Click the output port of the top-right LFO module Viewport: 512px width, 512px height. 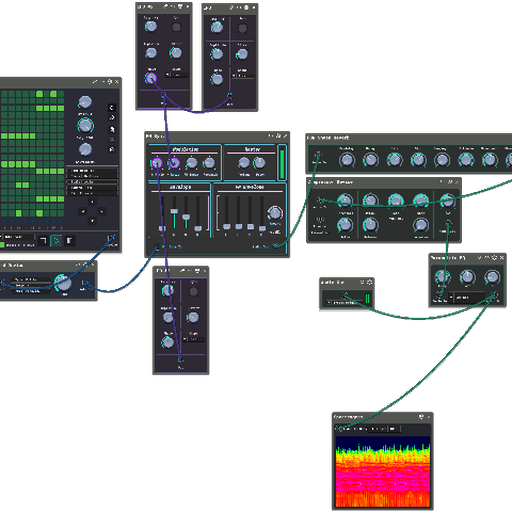point(230,96)
